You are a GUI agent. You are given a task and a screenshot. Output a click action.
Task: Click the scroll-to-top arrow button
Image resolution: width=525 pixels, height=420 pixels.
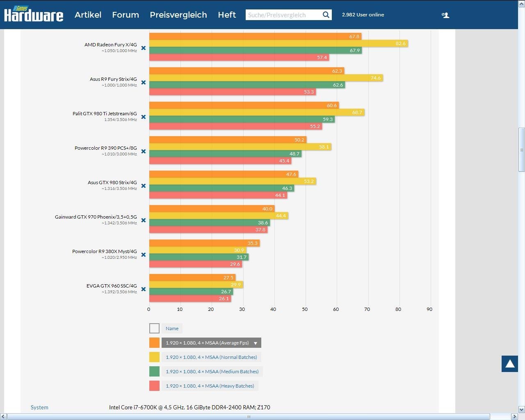509,364
